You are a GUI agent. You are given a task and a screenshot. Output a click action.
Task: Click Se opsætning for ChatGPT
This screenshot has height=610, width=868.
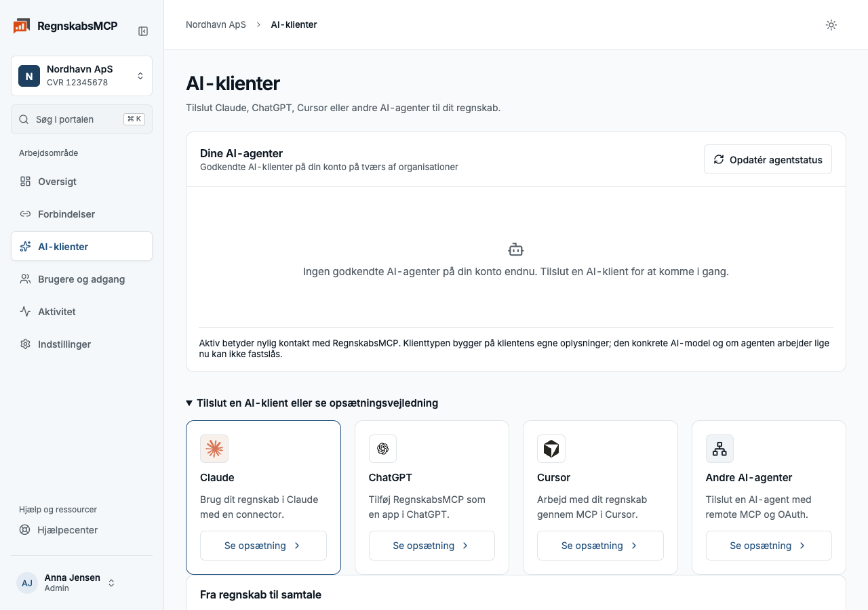[x=431, y=546]
